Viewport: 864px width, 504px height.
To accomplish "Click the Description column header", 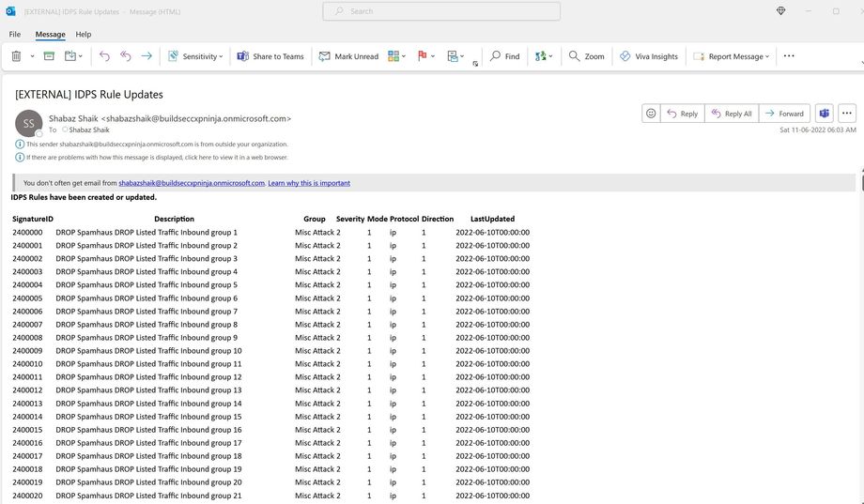I will [x=174, y=219].
